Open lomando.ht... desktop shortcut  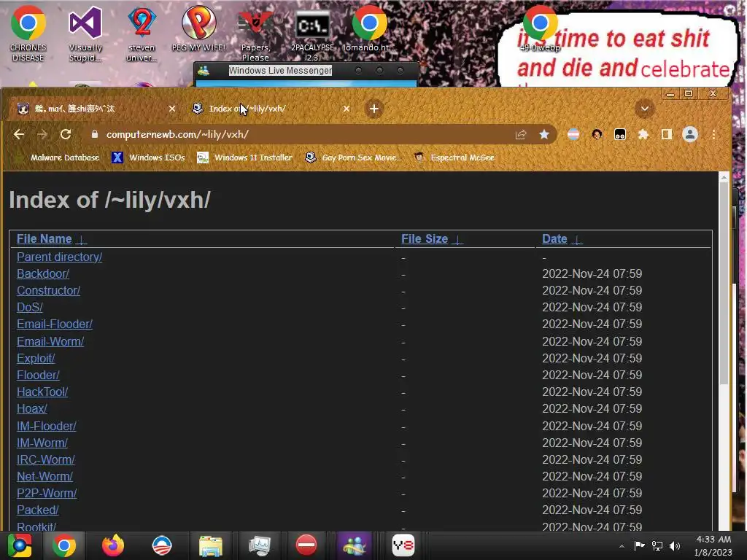(x=369, y=28)
